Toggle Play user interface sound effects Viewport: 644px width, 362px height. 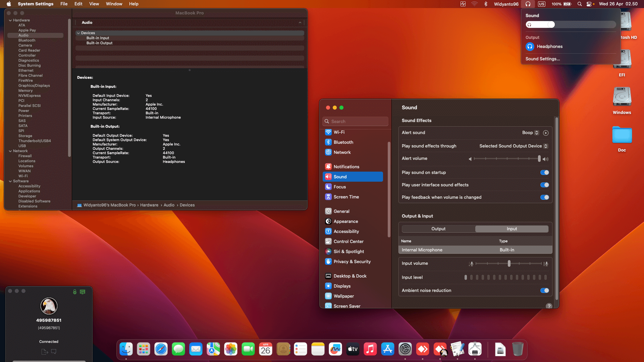pyautogui.click(x=545, y=185)
